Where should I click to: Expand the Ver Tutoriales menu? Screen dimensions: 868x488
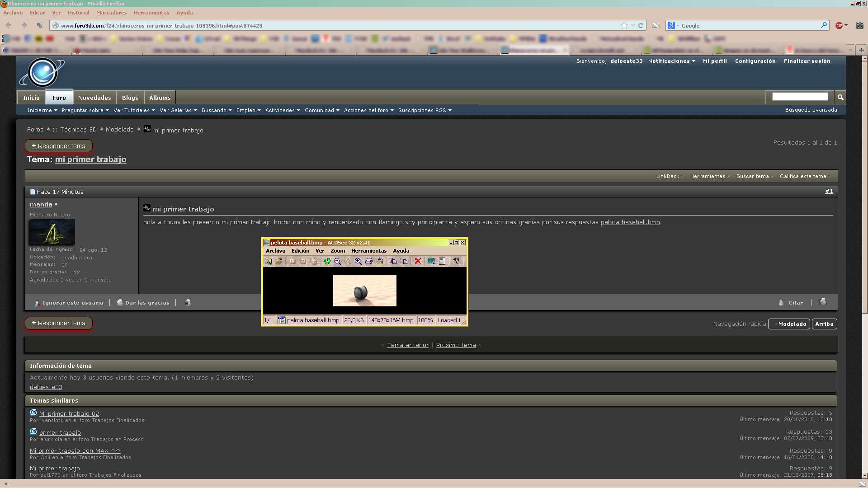(x=134, y=110)
